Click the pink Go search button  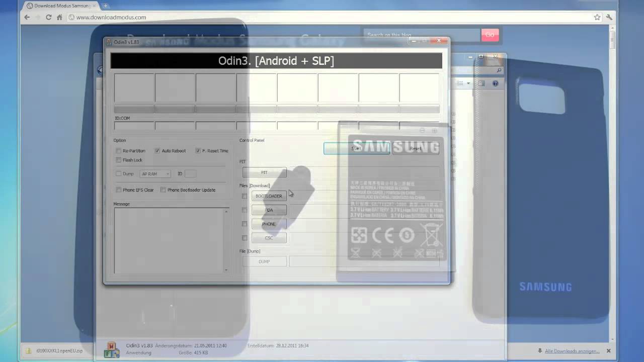point(490,35)
